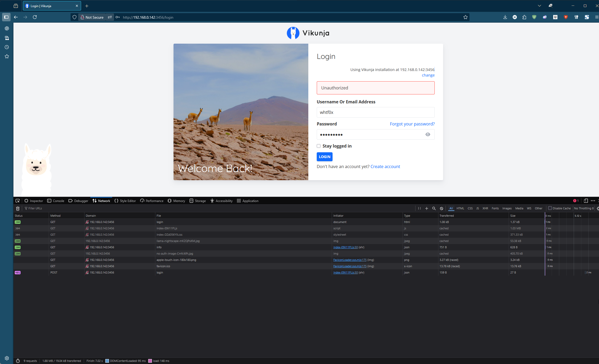This screenshot has width=599, height=364.
Task: Open the request blocking panel icon
Action: pyautogui.click(x=442, y=208)
